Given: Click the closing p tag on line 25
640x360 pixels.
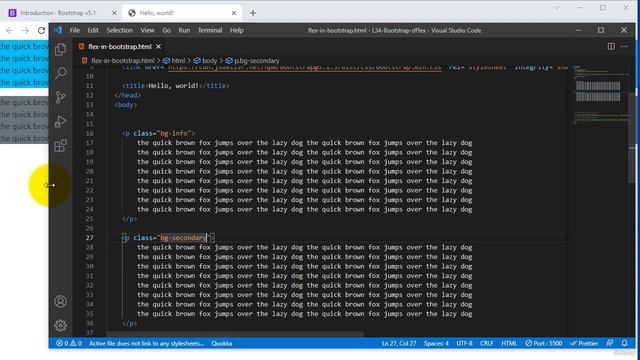Looking at the screenshot, I should point(130,219).
